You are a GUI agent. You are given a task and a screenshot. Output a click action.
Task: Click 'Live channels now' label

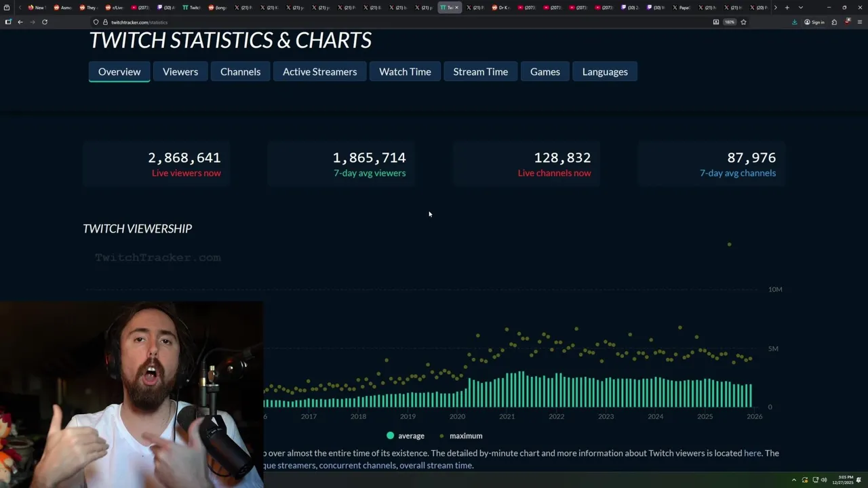coord(554,174)
